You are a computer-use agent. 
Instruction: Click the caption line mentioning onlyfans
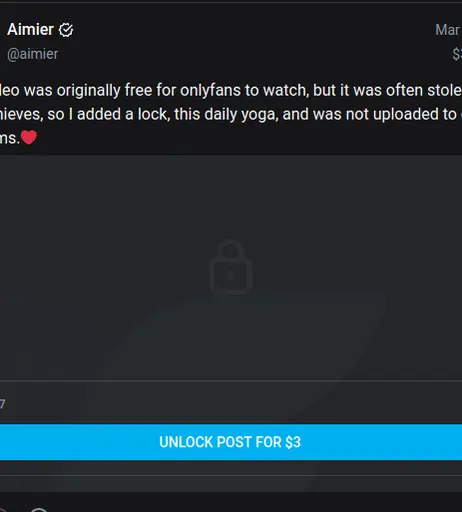tap(231, 90)
